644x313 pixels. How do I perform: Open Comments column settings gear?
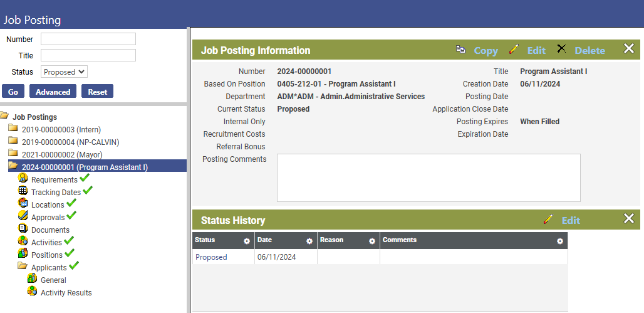pyautogui.click(x=560, y=241)
